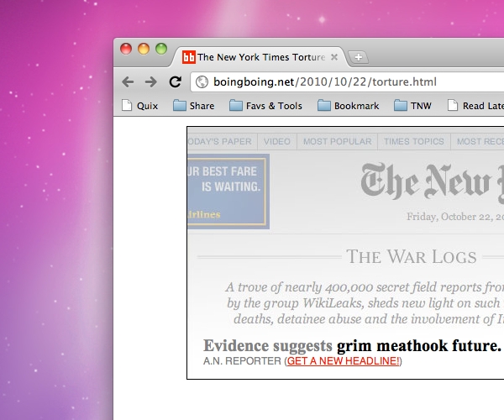
Task: Click The New York Times masthead logo
Action: [x=432, y=183]
